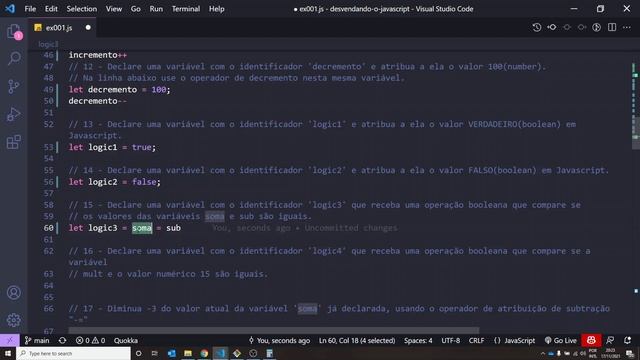This screenshot has height=360, width=640.
Task: Click the red status bar extension icon
Action: tap(591, 340)
